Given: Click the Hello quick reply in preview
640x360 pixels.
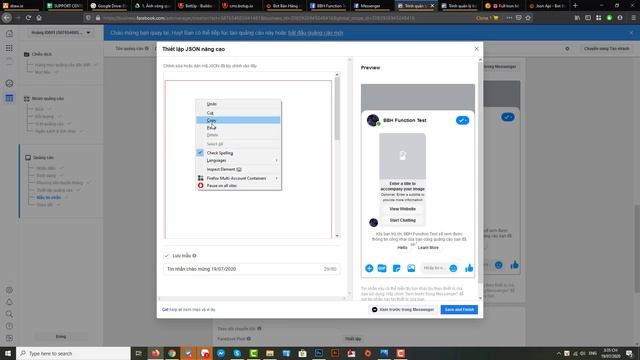Looking at the screenshot, I should click(402, 248).
